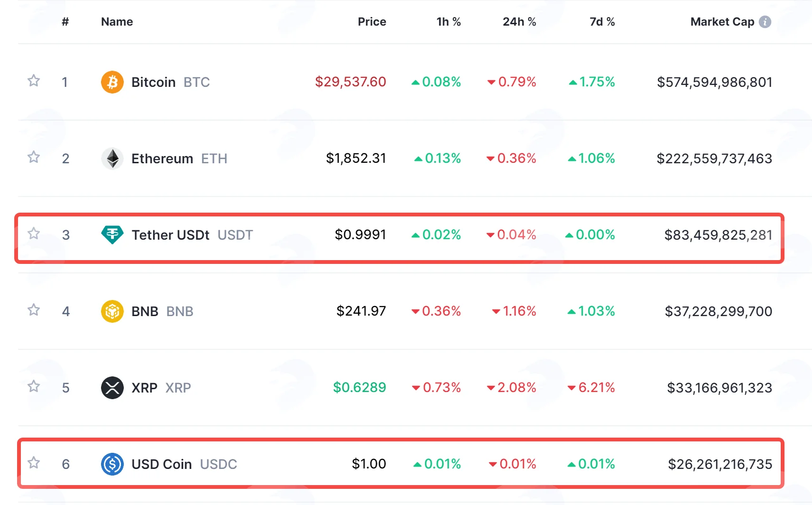Select XRP price $0.6289

coord(360,388)
